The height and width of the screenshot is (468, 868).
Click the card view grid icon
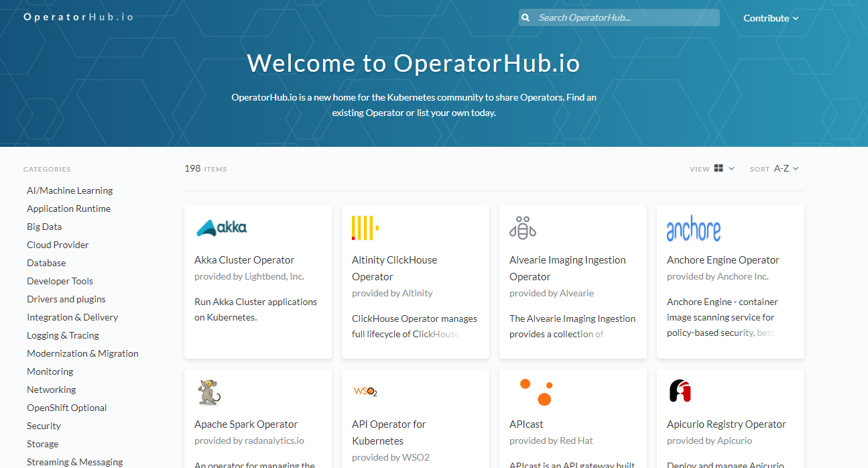click(x=719, y=168)
